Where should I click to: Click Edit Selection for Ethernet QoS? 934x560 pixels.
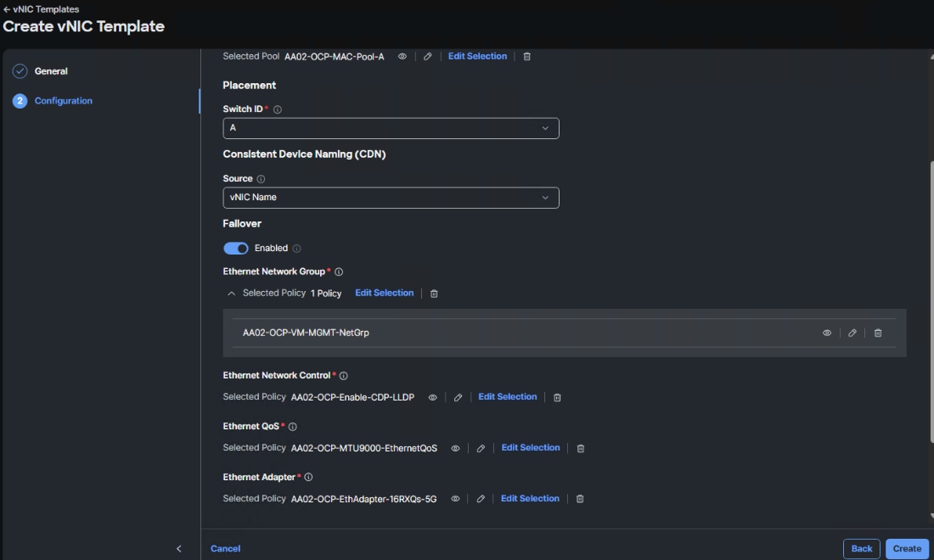pos(531,447)
